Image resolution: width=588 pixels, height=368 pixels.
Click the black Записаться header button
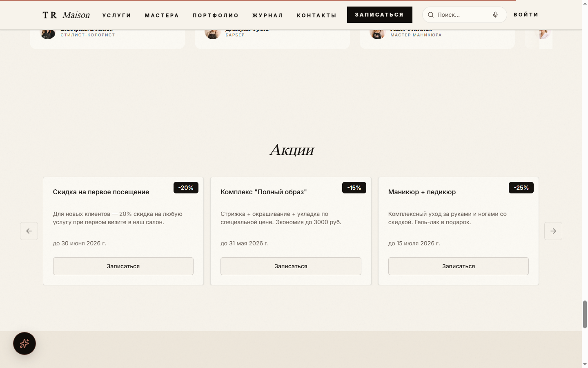click(x=380, y=15)
